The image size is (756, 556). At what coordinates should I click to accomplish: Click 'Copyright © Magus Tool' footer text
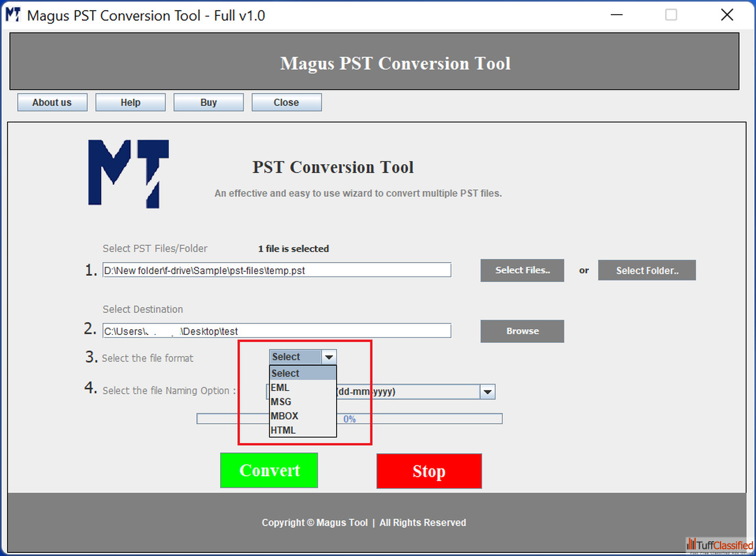315,523
